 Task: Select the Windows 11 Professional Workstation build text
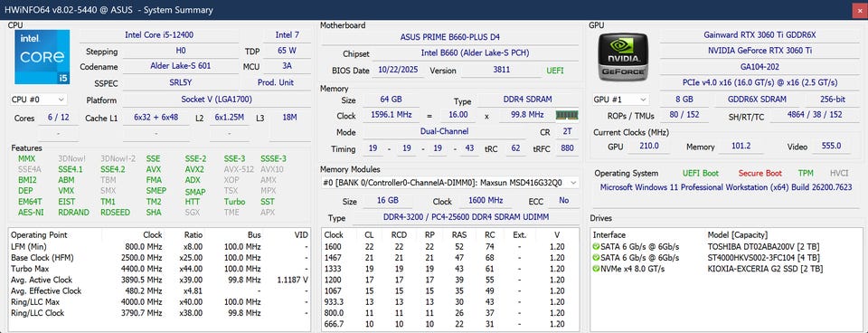[x=726, y=187]
